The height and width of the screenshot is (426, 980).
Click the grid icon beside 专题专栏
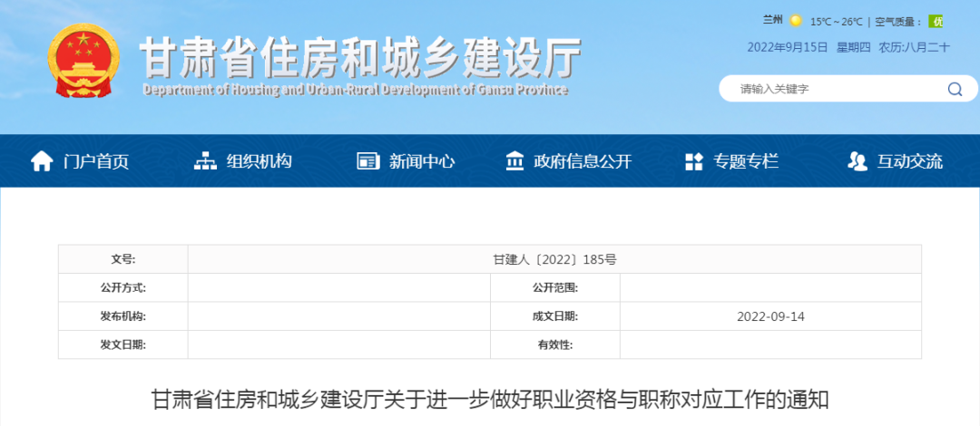[694, 161]
